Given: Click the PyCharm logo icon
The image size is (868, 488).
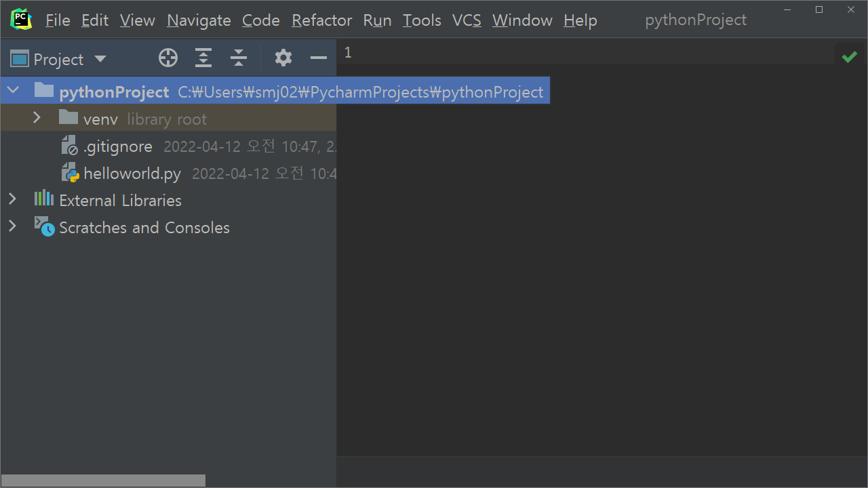Looking at the screenshot, I should (x=21, y=20).
